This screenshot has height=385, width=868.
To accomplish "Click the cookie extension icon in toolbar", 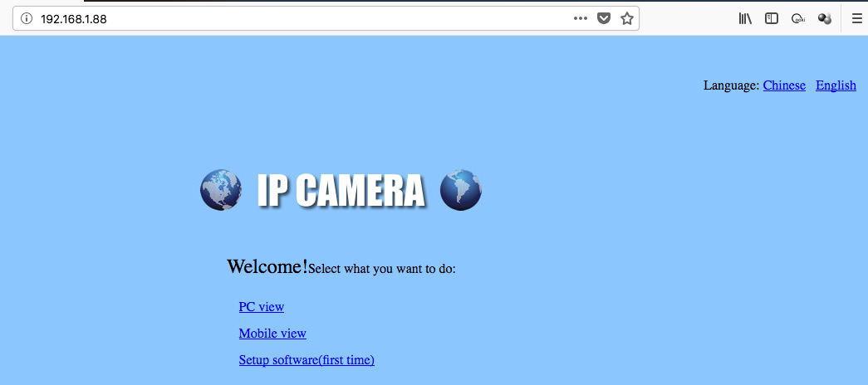I will pyautogui.click(x=798, y=19).
